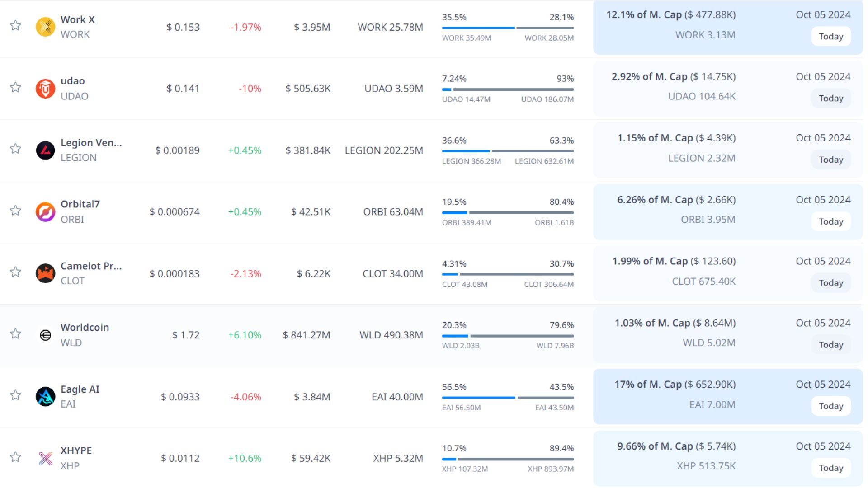
Task: Click the Orbital7 coin logo
Action: 45,212
